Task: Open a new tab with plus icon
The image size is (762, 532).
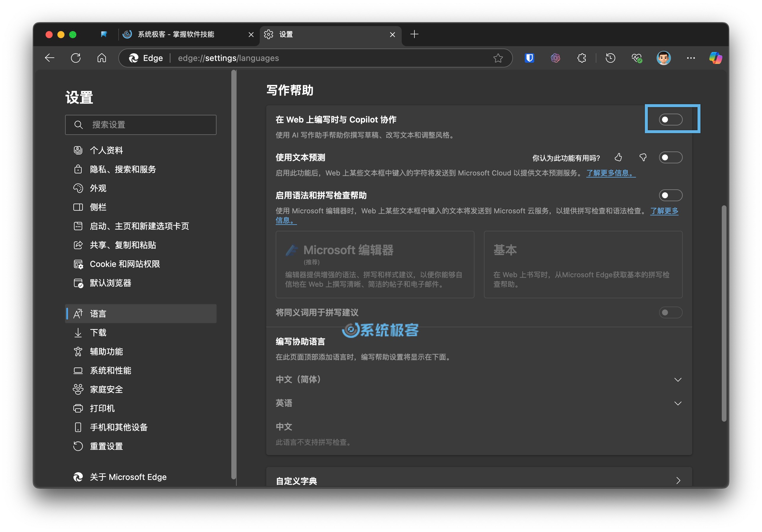Action: click(x=414, y=34)
